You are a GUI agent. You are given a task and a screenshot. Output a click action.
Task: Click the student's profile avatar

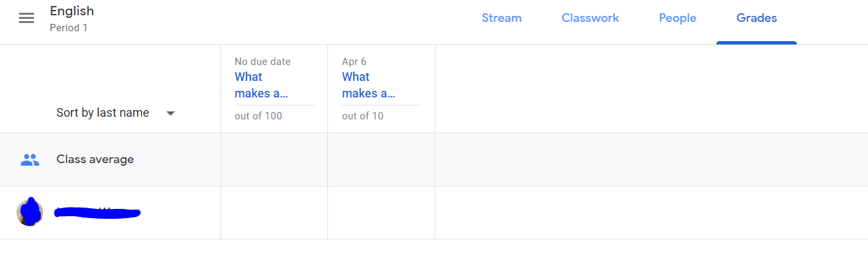point(29,212)
